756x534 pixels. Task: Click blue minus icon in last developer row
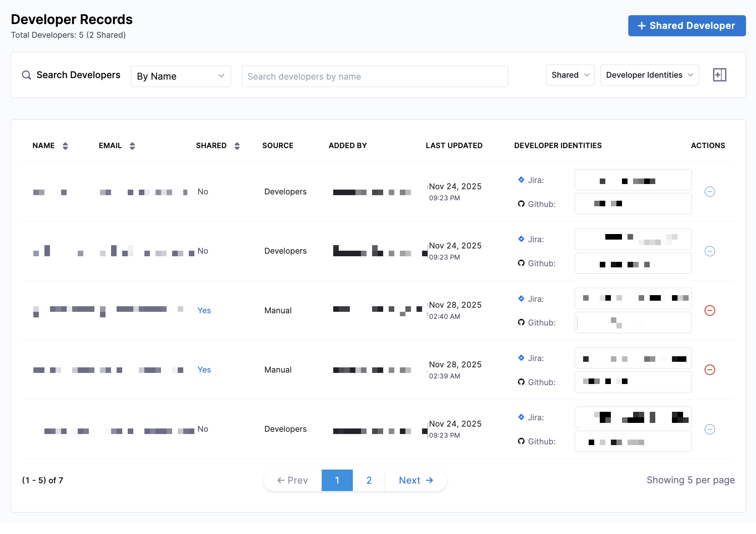click(709, 429)
